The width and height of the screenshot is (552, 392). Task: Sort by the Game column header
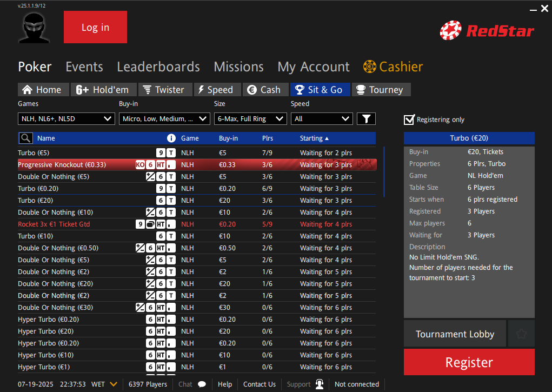click(x=190, y=138)
